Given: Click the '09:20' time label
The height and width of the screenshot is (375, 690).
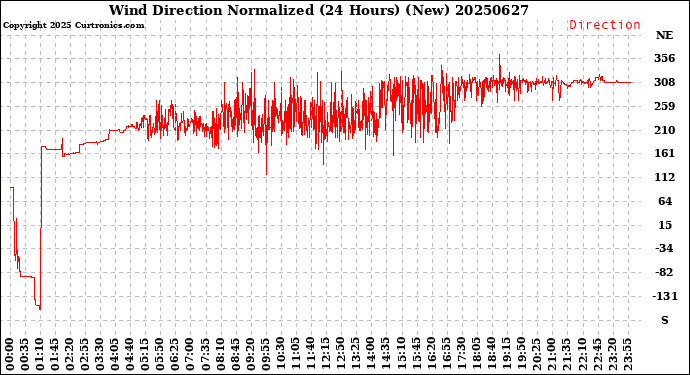Looking at the screenshot, I should [250, 354].
